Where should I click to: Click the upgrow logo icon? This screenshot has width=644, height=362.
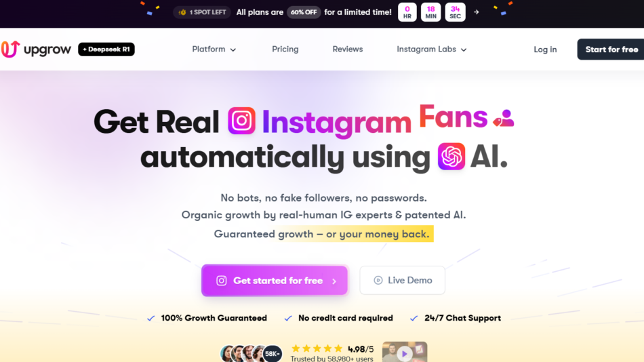click(10, 49)
